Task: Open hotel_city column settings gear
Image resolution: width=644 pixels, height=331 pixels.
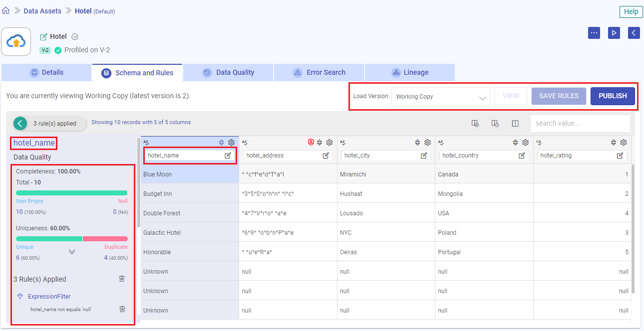Action: [427, 143]
